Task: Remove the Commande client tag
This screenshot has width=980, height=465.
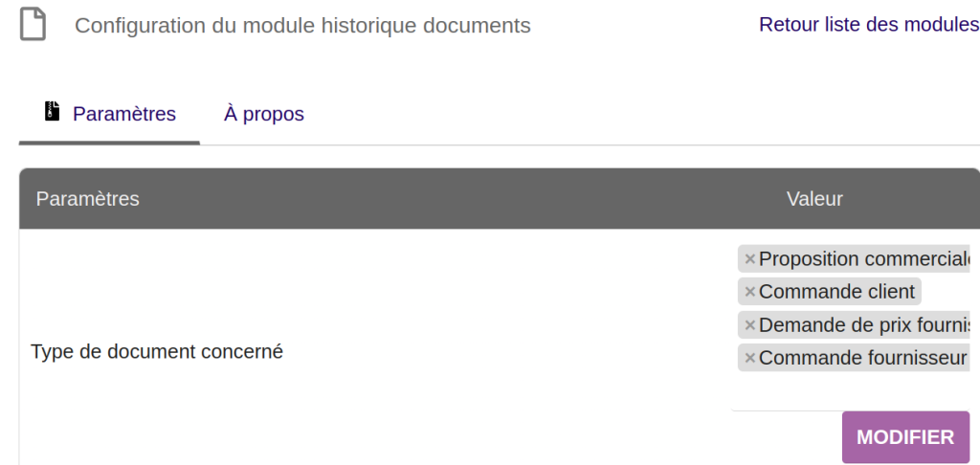Action: coord(749,292)
